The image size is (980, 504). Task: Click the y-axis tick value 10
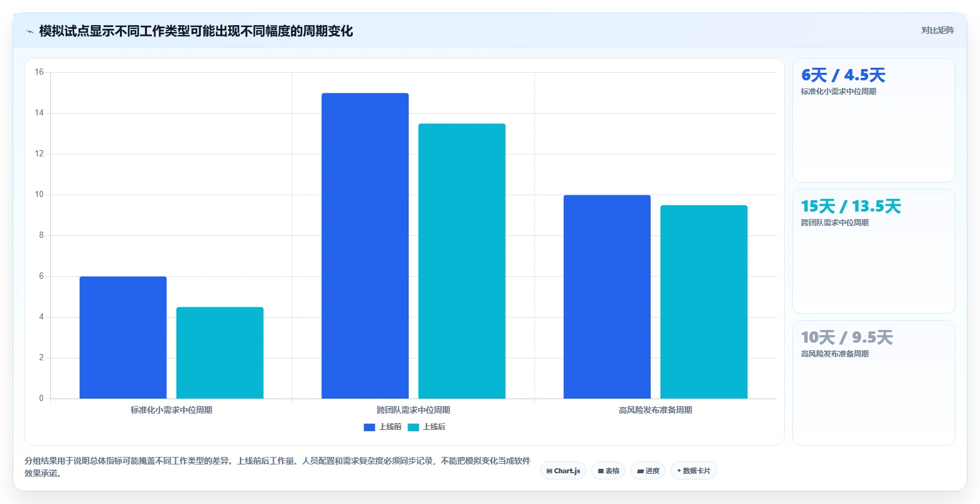[x=40, y=195]
